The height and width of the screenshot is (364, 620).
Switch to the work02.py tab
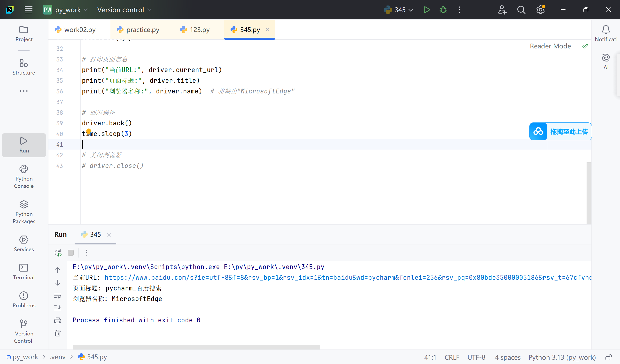tap(79, 30)
